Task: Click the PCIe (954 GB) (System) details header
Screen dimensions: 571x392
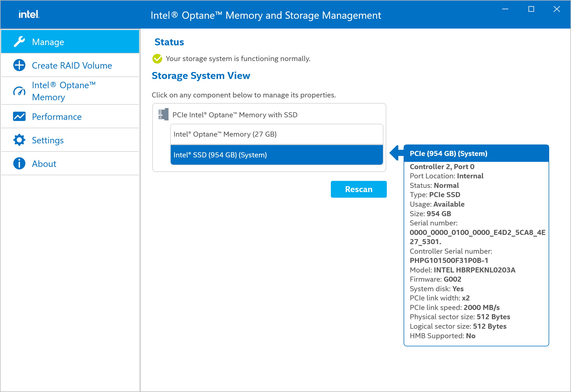Action: [476, 153]
